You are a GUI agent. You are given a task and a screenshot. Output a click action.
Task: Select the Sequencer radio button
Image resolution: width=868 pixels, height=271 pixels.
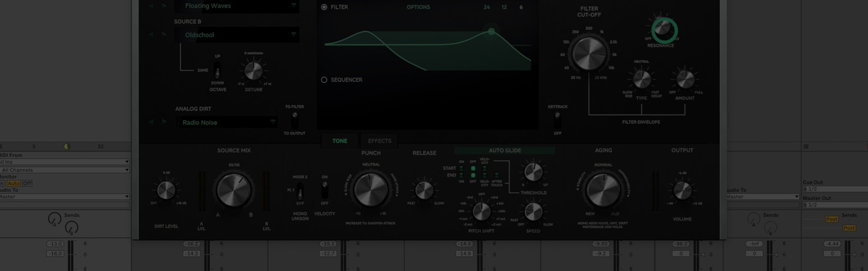tap(324, 80)
